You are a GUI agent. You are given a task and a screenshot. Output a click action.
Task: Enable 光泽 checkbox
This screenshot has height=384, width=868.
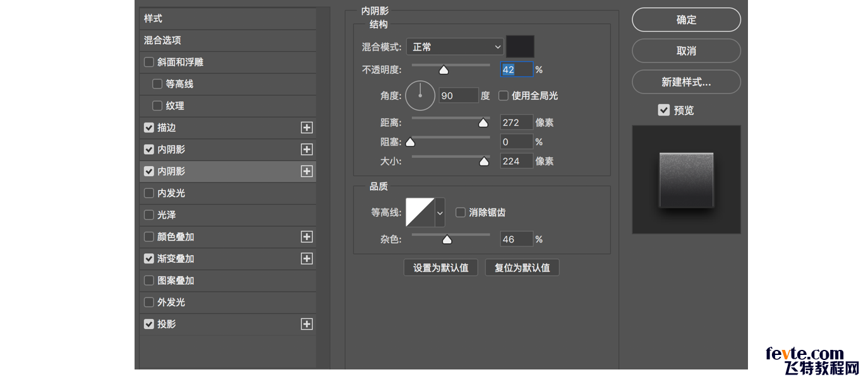click(149, 215)
